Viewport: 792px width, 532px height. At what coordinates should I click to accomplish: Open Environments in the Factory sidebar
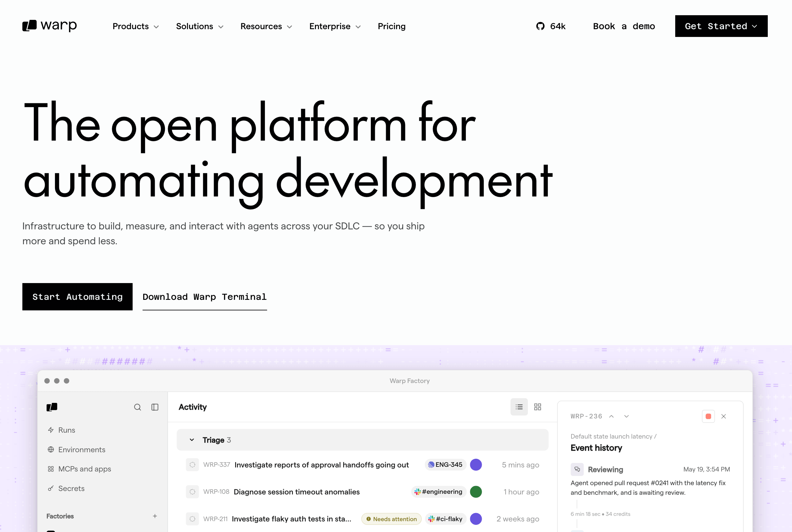coord(82,449)
